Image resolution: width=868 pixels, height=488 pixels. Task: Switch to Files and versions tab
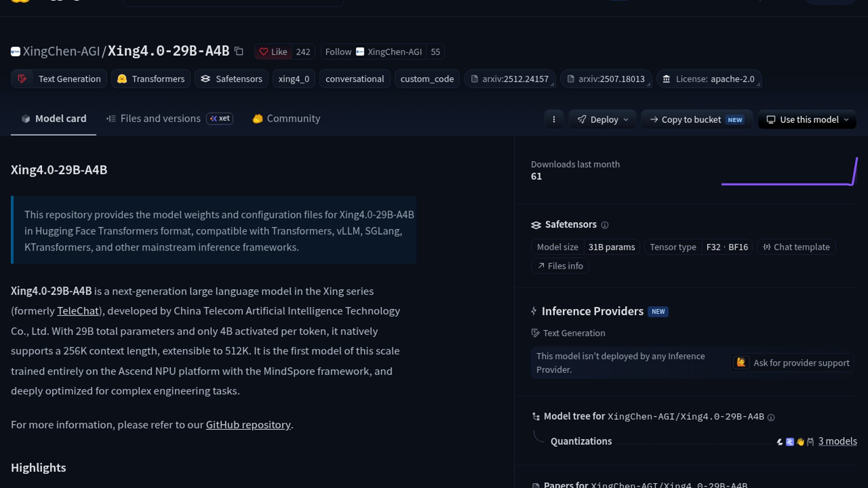click(154, 118)
